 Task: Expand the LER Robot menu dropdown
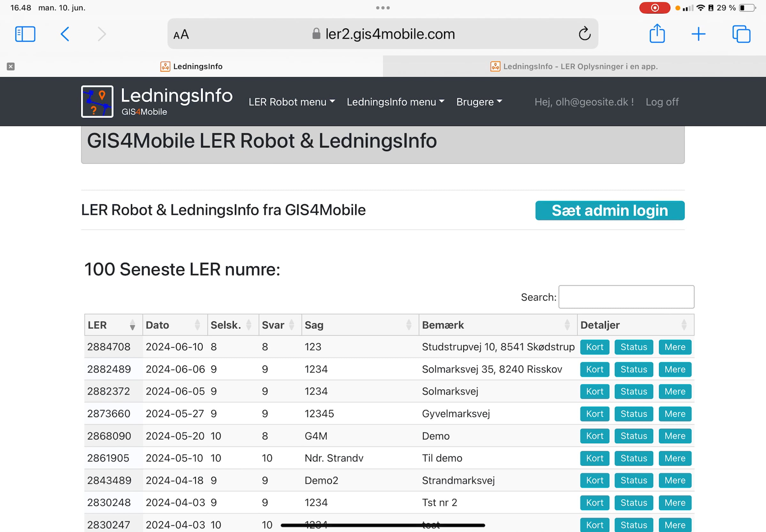point(291,102)
